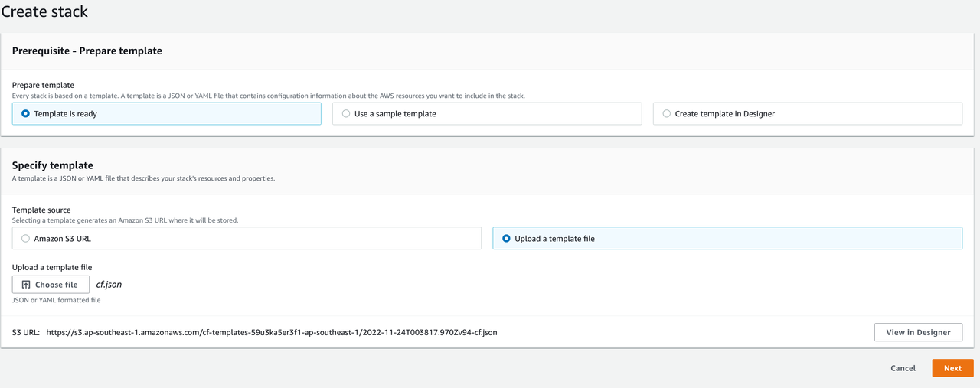
Task: Open the View in Designer button
Action: pos(918,332)
